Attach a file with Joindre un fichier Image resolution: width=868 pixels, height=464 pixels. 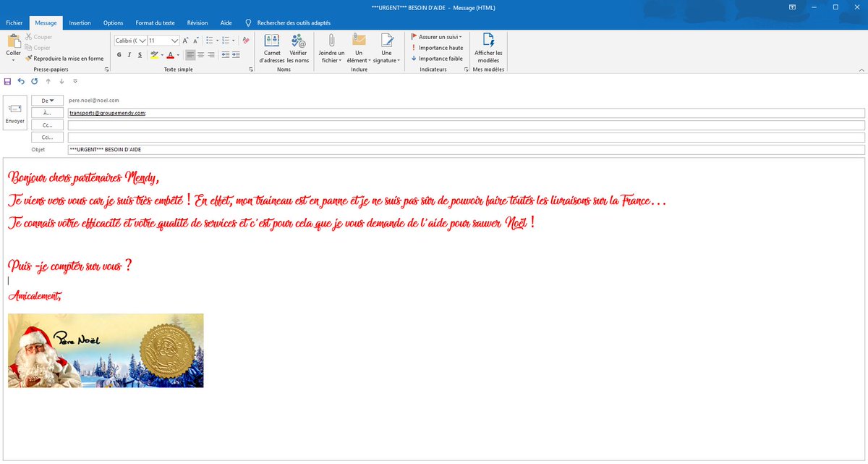tap(331, 48)
